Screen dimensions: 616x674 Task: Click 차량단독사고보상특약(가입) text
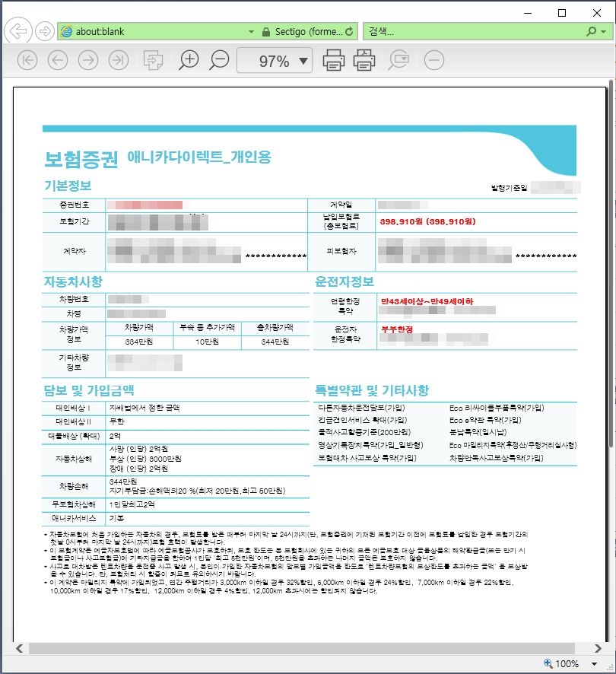point(497,458)
